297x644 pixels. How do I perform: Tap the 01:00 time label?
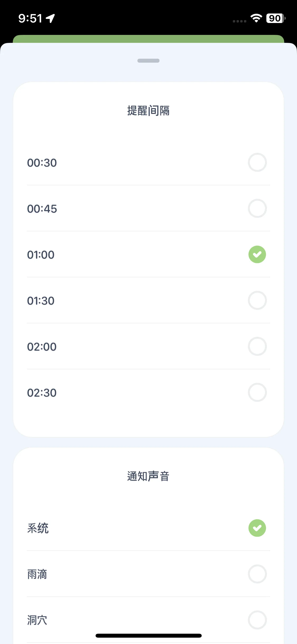pyautogui.click(x=41, y=255)
